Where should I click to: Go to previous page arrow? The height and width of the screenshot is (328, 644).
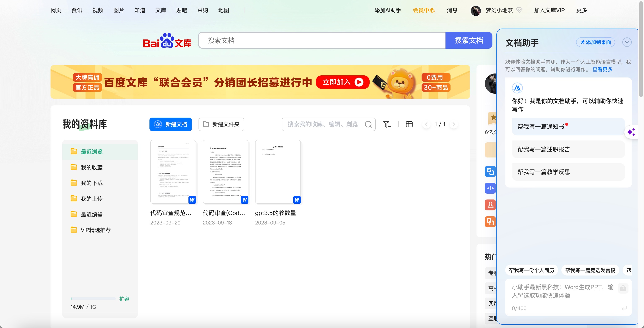click(426, 124)
